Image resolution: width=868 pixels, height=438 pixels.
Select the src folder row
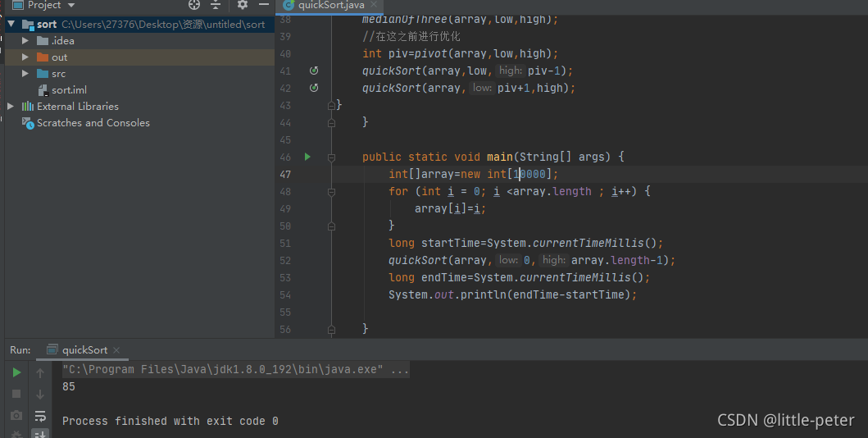[139, 73]
